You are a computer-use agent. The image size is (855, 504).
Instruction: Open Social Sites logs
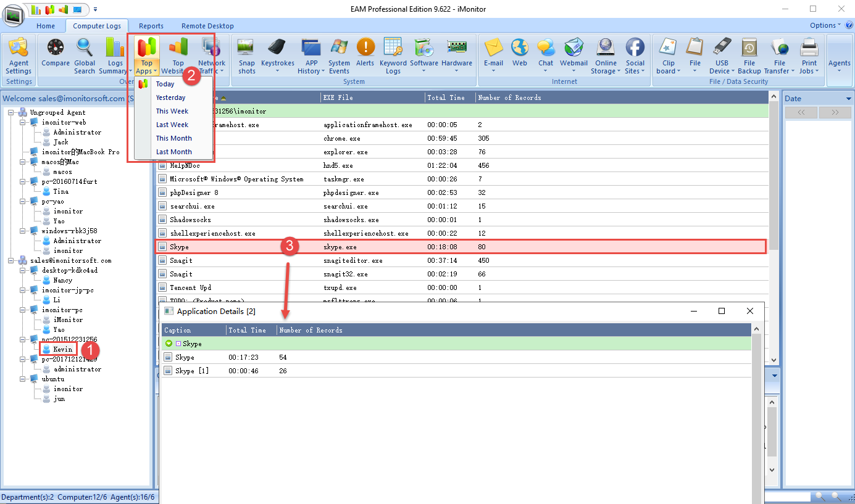(635, 56)
